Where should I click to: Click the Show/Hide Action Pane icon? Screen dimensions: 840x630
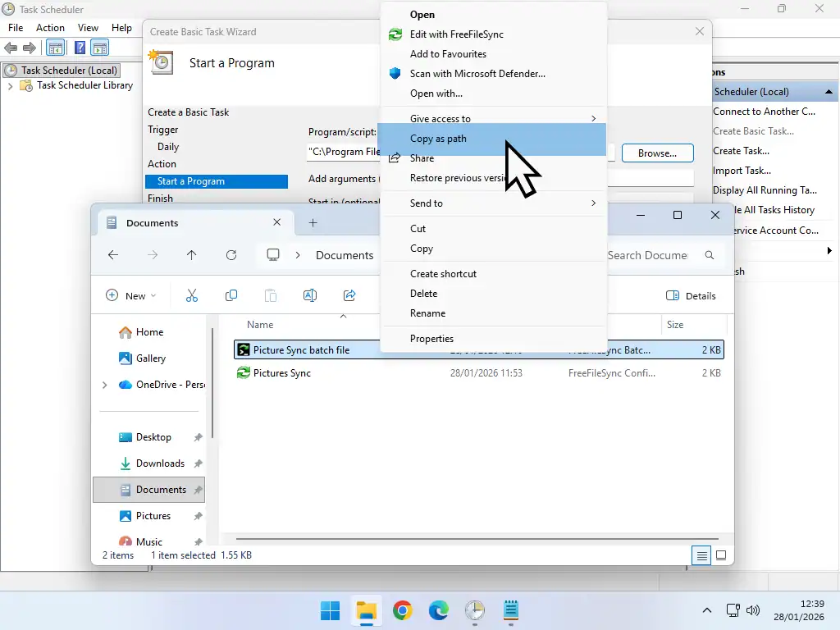pyautogui.click(x=100, y=48)
